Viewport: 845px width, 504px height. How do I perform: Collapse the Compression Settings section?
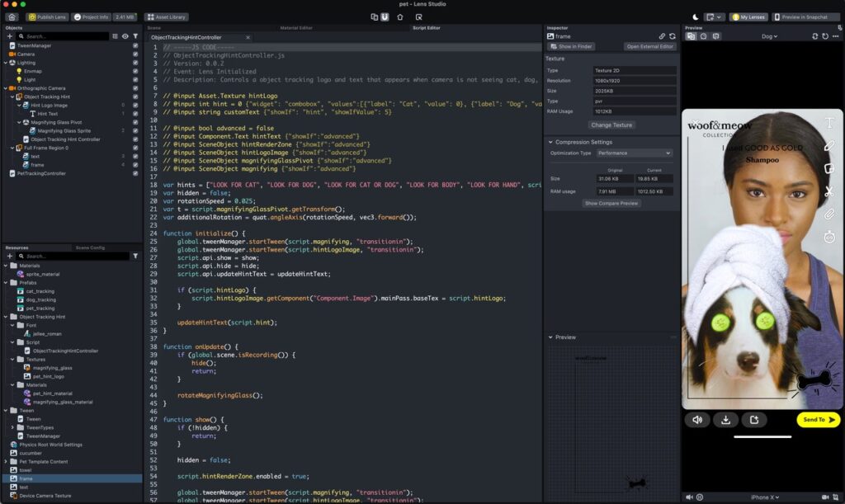(550, 142)
